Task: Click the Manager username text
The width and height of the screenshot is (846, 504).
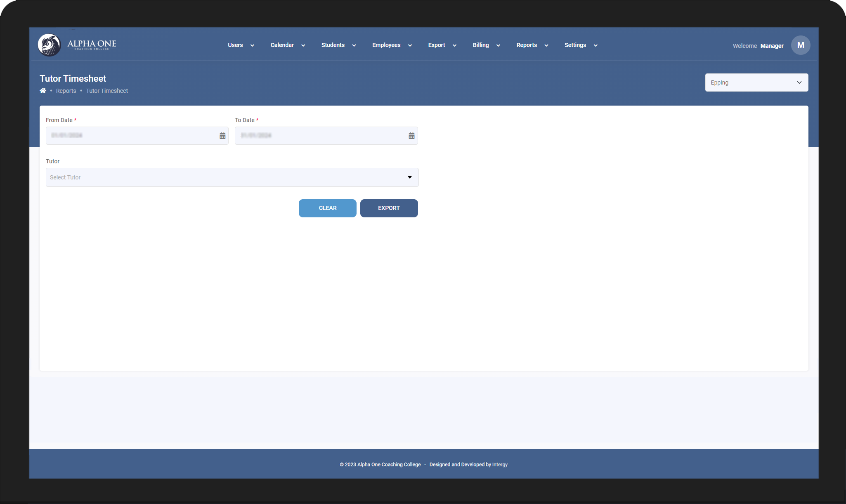Action: pos(772,46)
